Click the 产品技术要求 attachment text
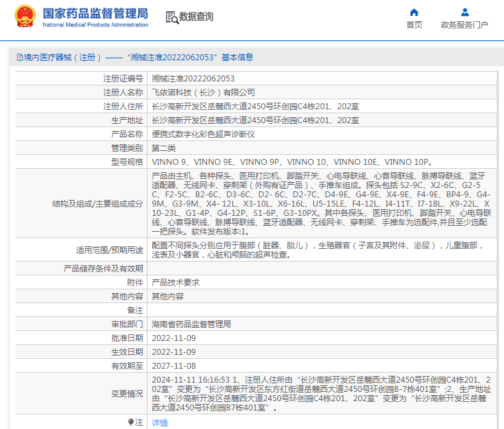The height and width of the screenshot is (429, 504). coord(175,282)
